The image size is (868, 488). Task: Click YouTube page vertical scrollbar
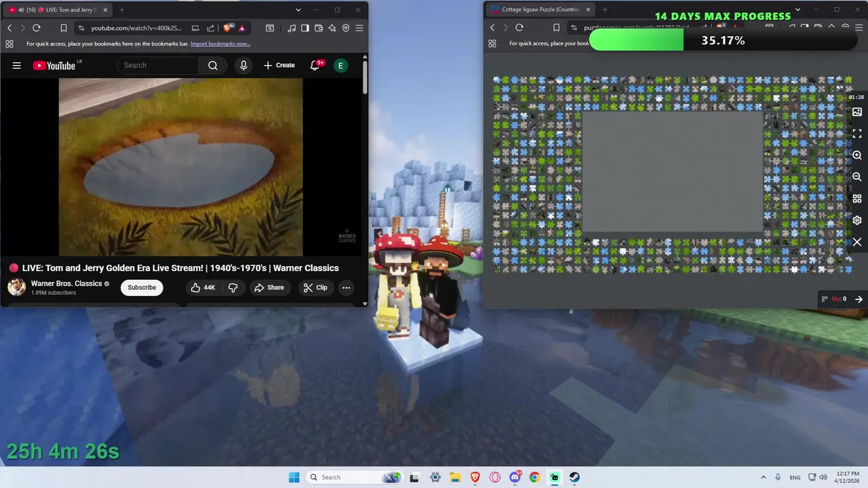click(365, 78)
